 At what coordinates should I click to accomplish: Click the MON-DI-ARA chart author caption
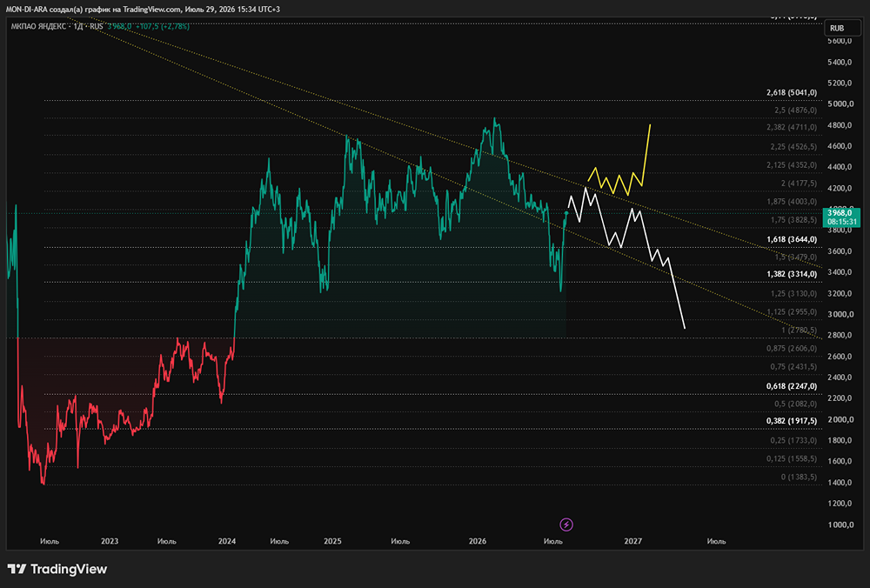coord(143,10)
